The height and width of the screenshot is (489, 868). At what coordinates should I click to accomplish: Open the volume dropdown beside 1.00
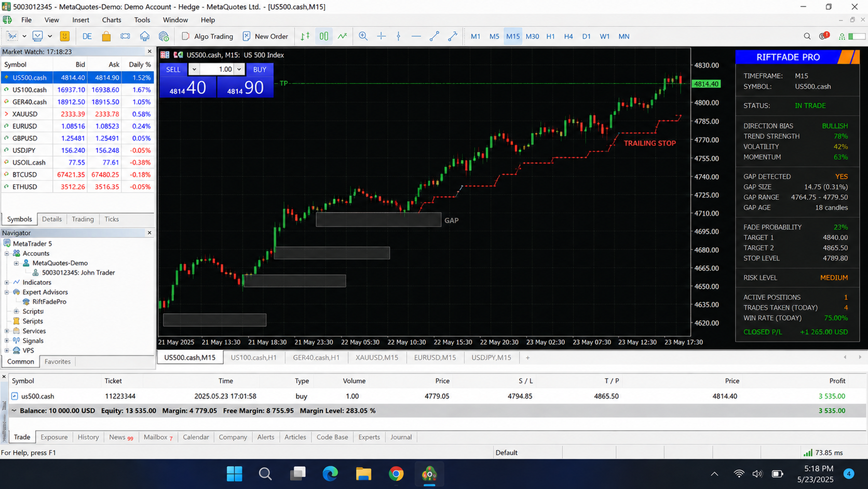239,69
